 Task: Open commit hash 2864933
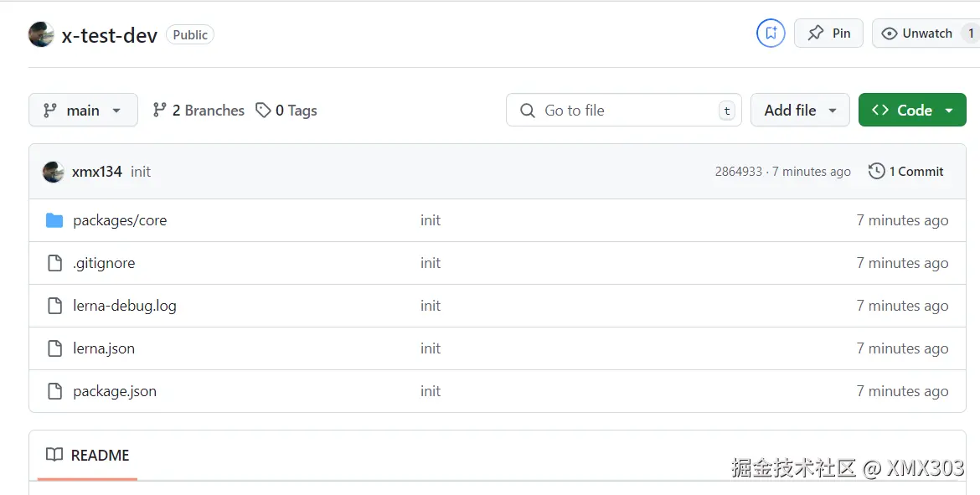click(738, 172)
